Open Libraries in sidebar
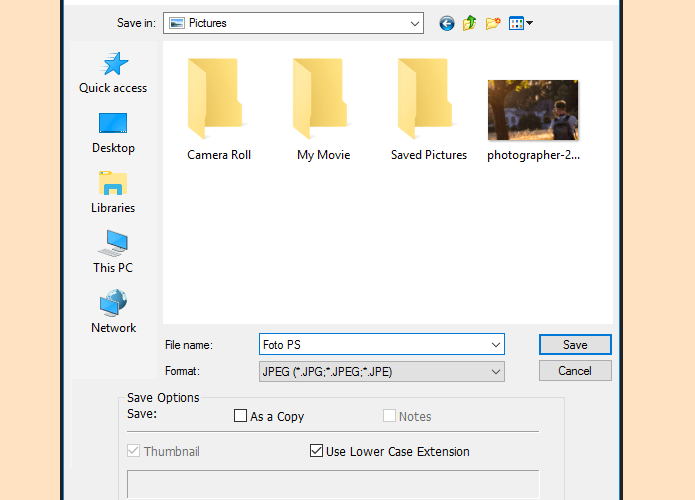Image resolution: width=695 pixels, height=500 pixels. pos(113,192)
